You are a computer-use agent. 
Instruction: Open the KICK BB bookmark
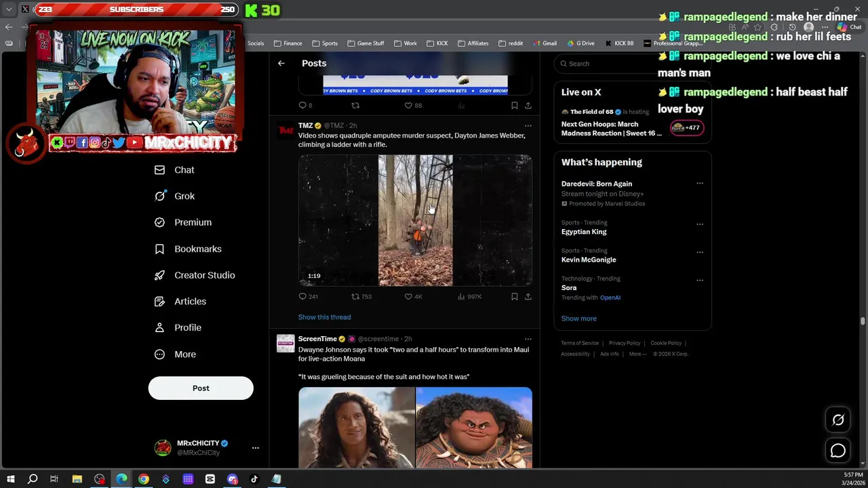pyautogui.click(x=618, y=43)
